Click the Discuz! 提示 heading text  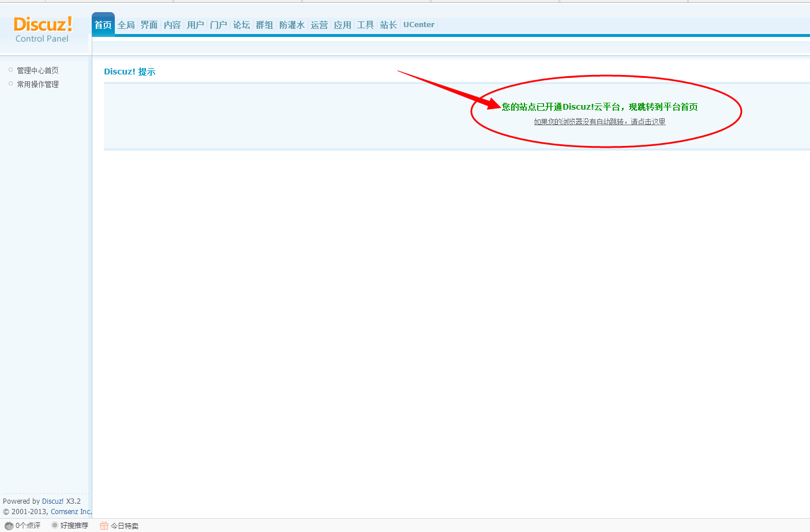[x=130, y=72]
